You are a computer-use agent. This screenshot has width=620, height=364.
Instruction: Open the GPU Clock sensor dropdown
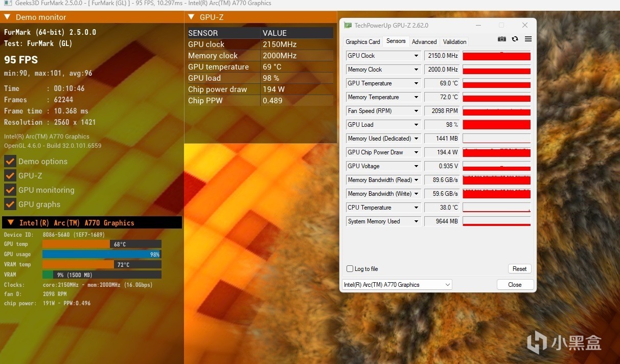(x=417, y=56)
